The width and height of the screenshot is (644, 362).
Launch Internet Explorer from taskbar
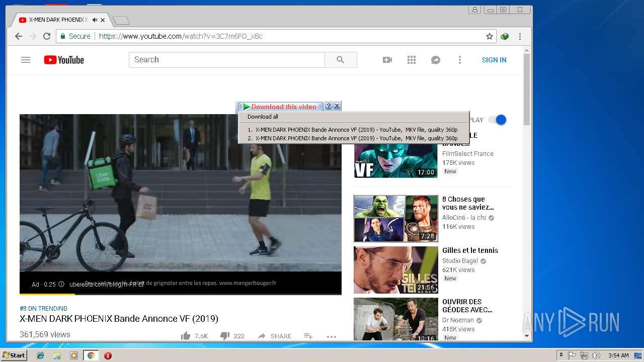point(40,355)
